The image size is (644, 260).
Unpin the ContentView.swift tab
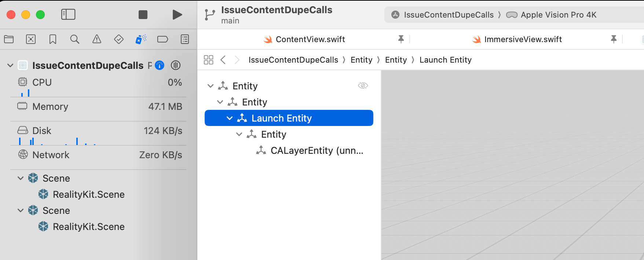click(x=401, y=39)
